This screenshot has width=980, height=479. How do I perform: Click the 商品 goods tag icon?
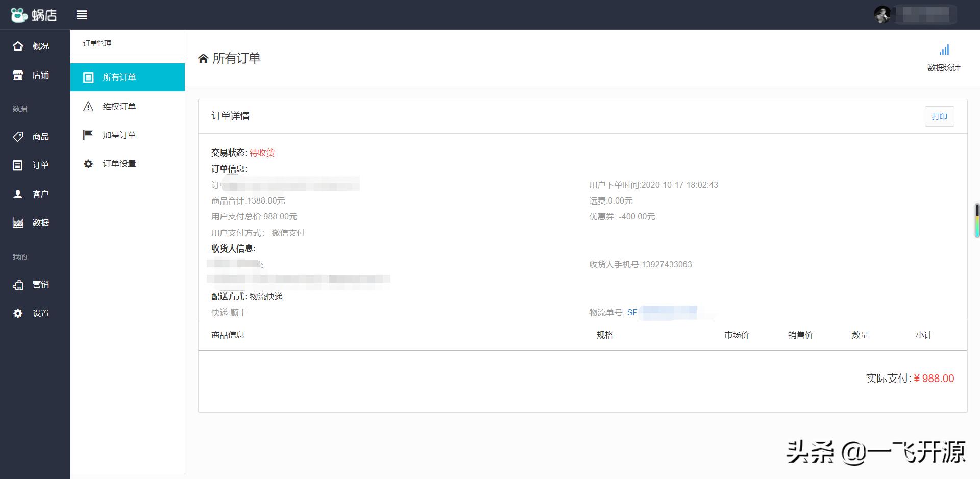[18, 137]
